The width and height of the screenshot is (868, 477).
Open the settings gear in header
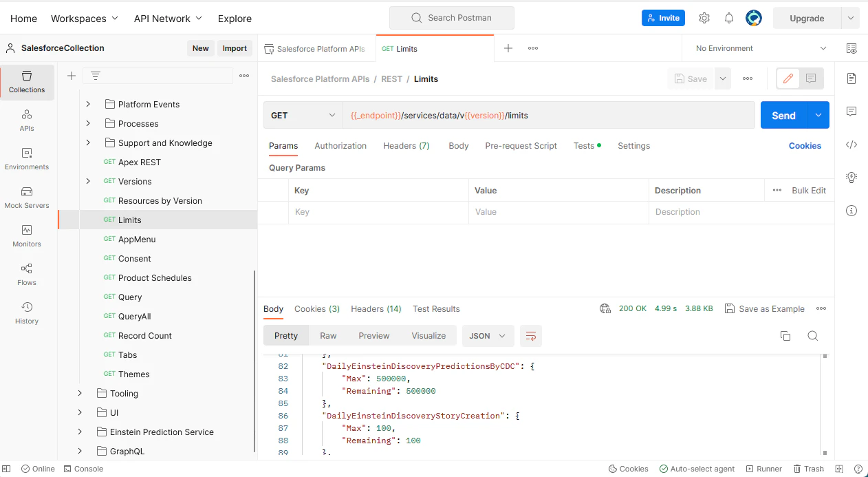click(x=704, y=19)
